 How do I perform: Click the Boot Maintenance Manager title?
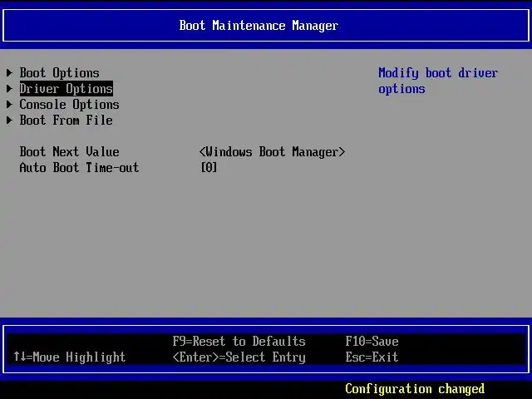click(259, 26)
